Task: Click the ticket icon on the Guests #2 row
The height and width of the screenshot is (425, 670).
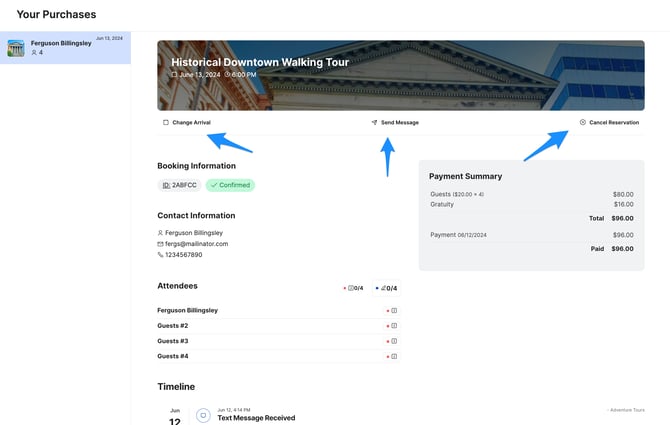Action: 394,326
